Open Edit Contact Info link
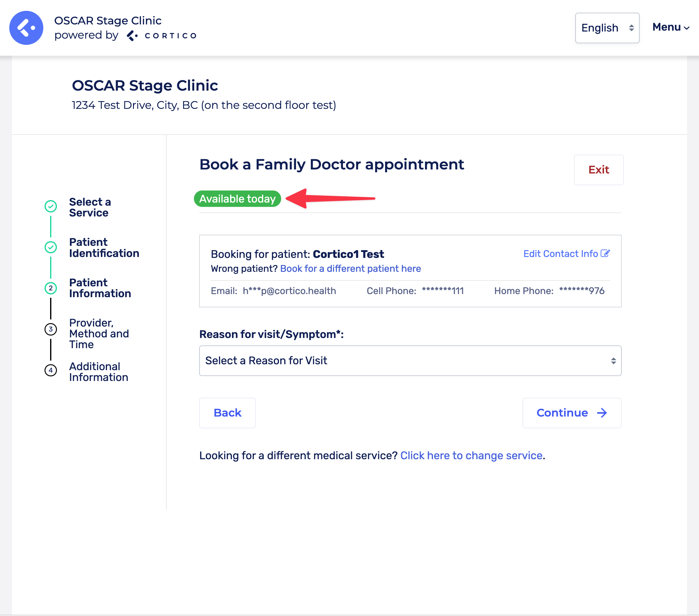The height and width of the screenshot is (616, 699). pos(560,253)
